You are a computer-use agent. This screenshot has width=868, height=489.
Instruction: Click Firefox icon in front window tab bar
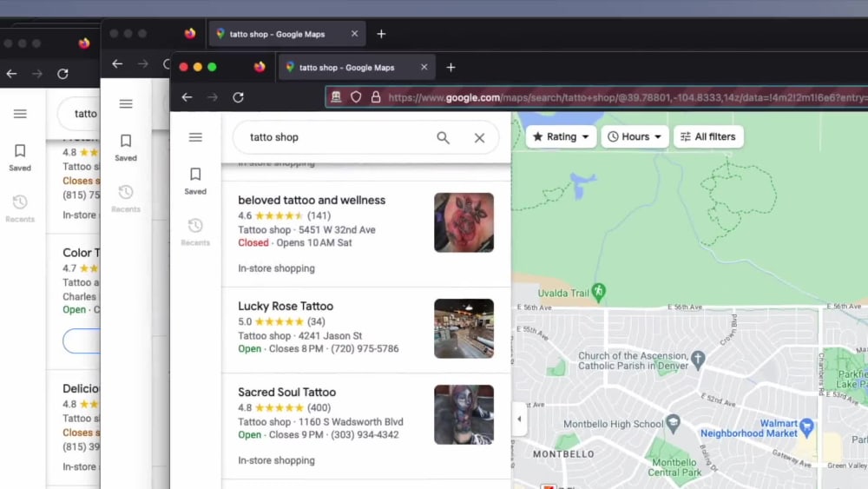(x=260, y=67)
